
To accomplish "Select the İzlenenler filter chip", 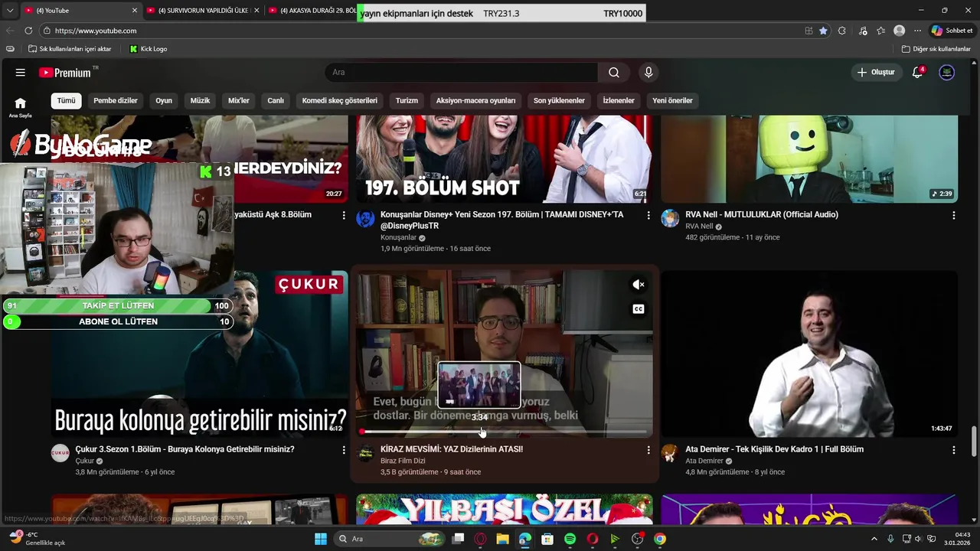I will point(619,100).
